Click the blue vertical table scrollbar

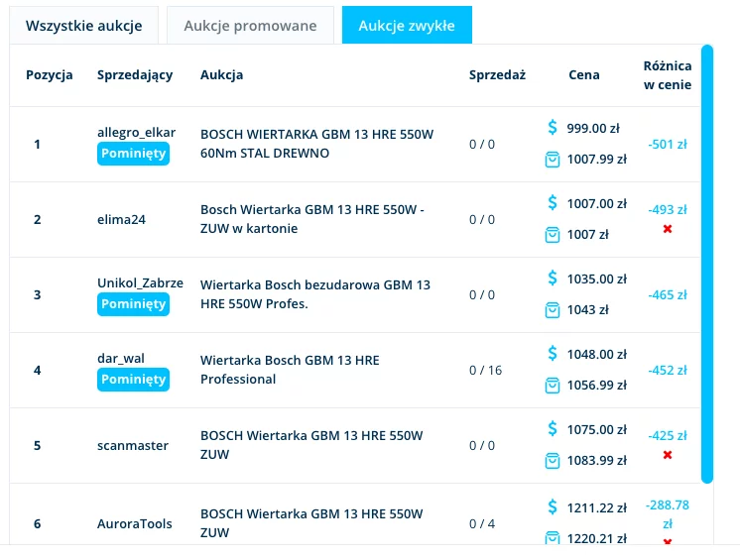pos(707,264)
